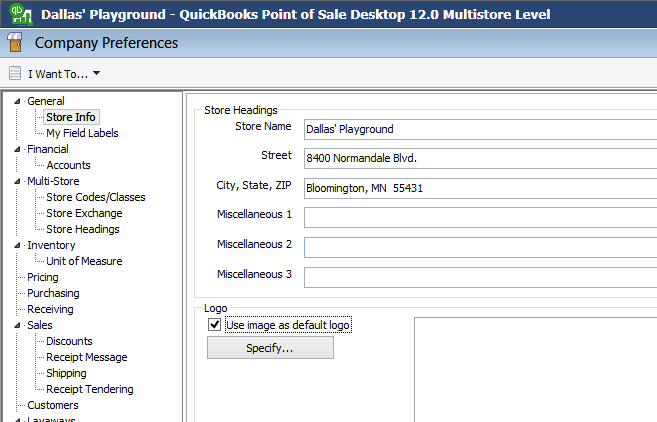
Task: Click the Multi-Store category label
Action: (x=53, y=181)
